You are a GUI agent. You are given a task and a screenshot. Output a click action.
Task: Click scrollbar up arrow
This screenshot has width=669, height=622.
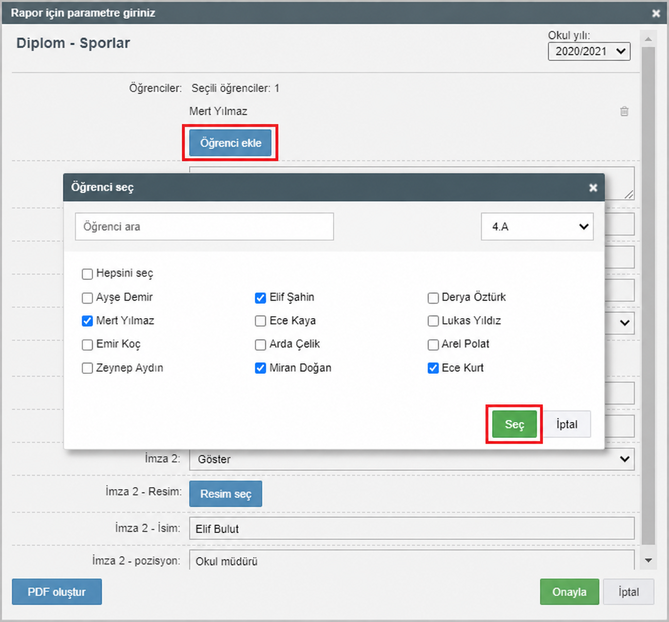649,39
